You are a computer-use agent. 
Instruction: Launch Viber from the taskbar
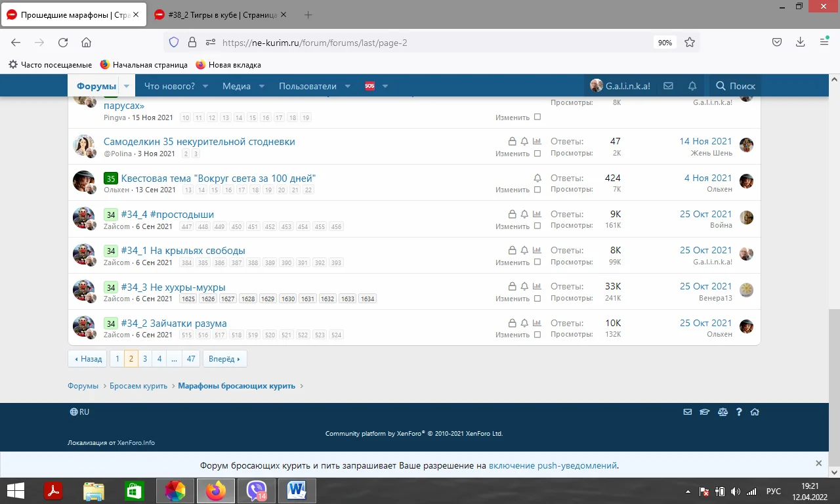[x=257, y=491]
